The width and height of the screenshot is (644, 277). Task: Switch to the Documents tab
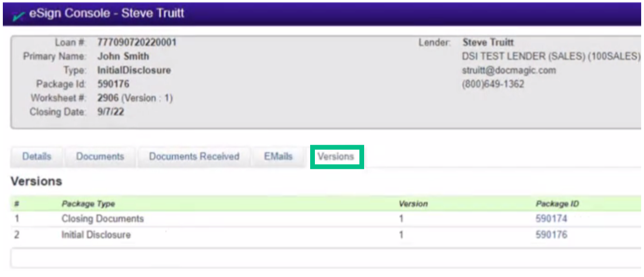[100, 157]
